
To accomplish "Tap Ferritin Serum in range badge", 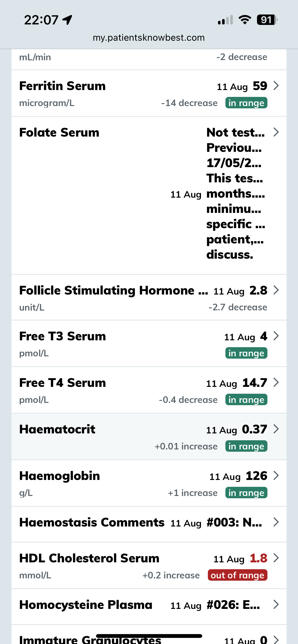I will pos(246,103).
